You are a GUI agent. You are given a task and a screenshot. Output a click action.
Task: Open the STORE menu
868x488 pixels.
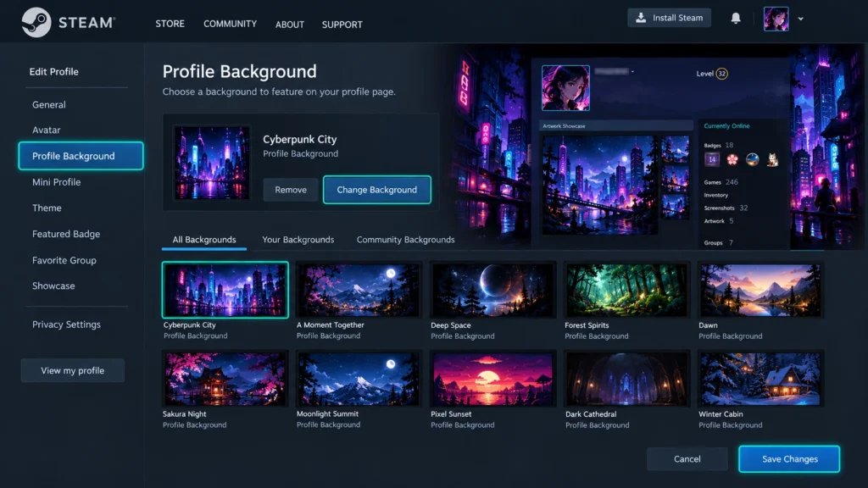(170, 24)
